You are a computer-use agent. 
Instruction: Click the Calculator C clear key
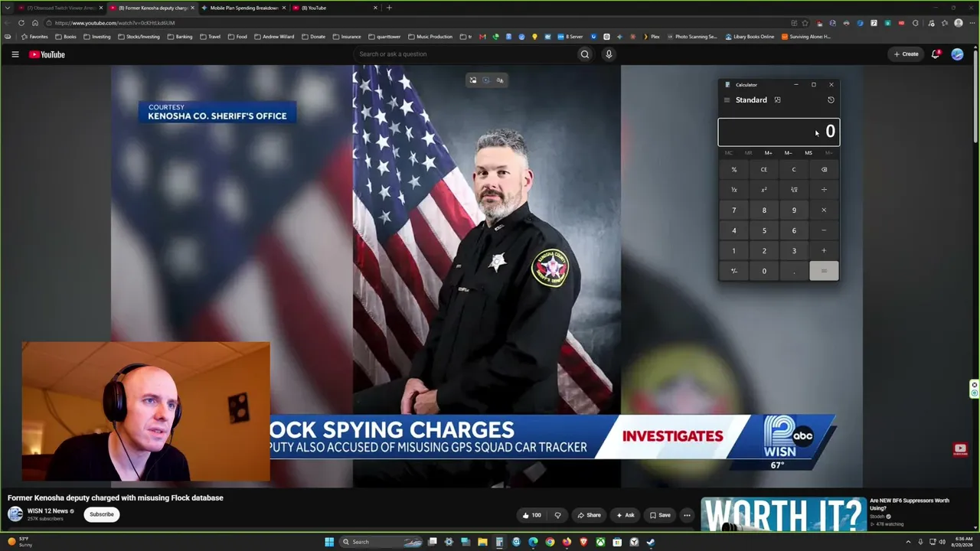click(x=794, y=170)
